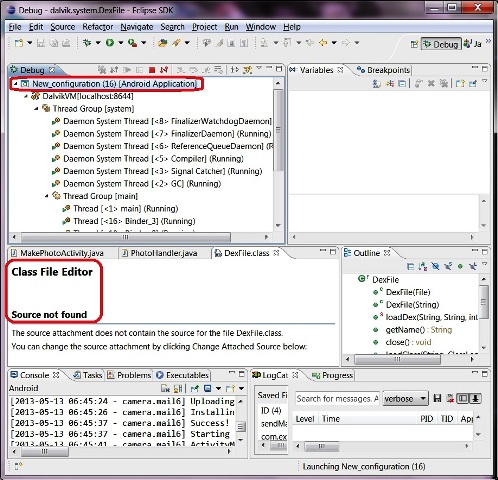The height and width of the screenshot is (480, 498).
Task: Switch to Progress tab
Action: tap(332, 375)
